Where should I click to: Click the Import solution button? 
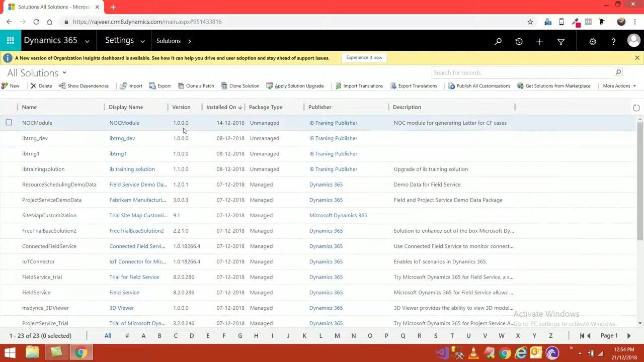[131, 86]
